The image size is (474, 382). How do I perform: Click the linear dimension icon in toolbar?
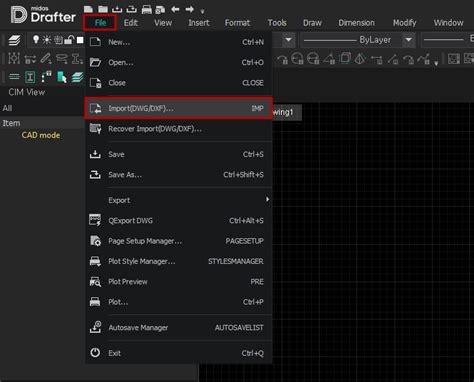(377, 59)
